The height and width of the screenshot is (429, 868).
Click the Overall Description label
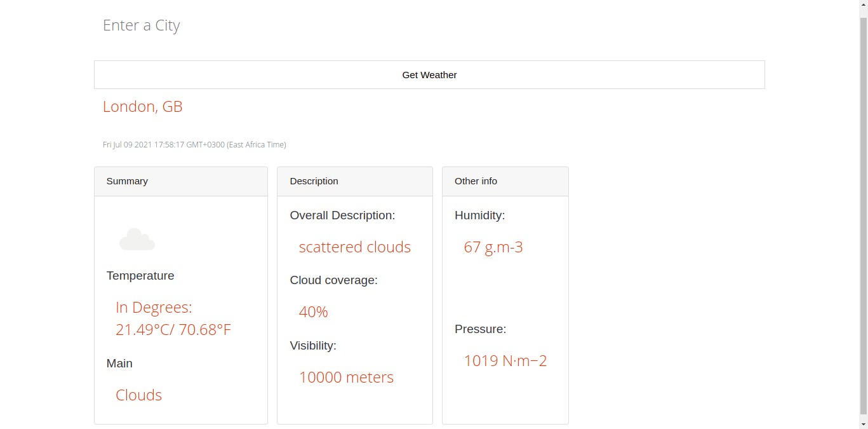coord(342,215)
